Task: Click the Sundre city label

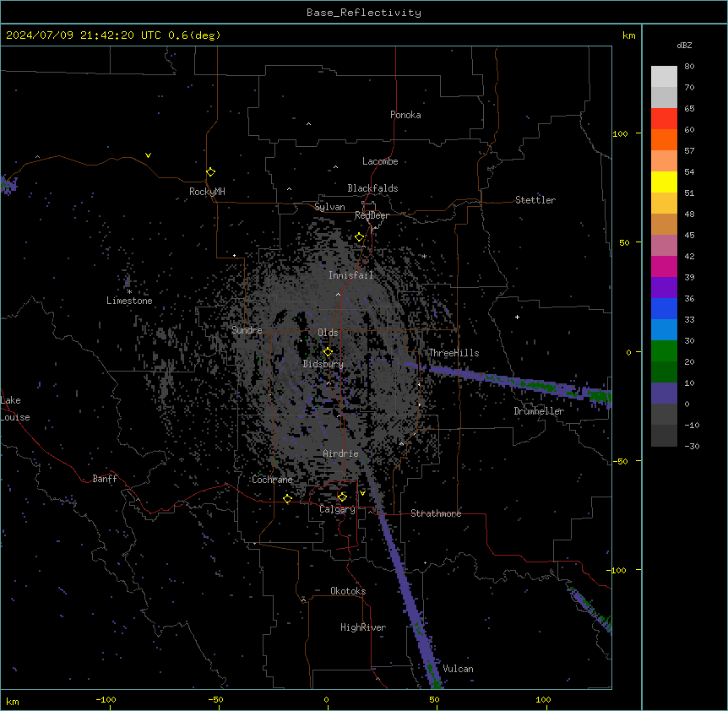Action: (247, 330)
